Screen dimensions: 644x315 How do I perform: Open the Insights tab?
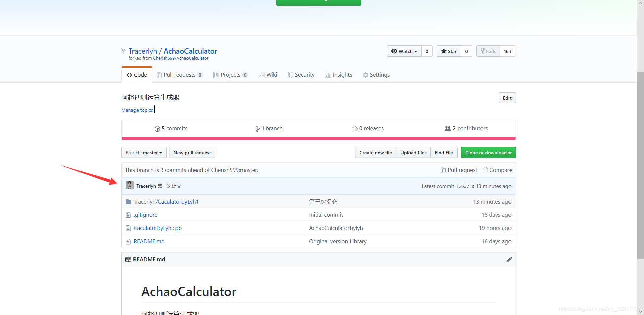tap(339, 75)
